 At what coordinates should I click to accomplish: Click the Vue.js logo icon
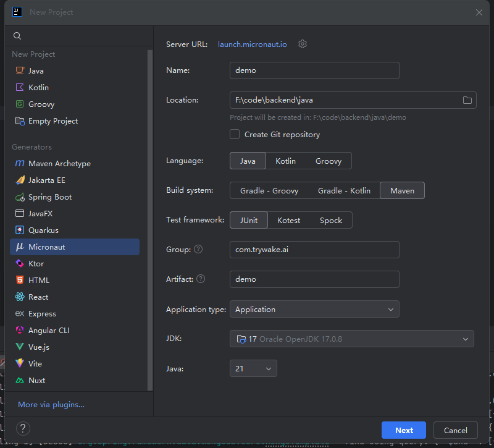(20, 347)
